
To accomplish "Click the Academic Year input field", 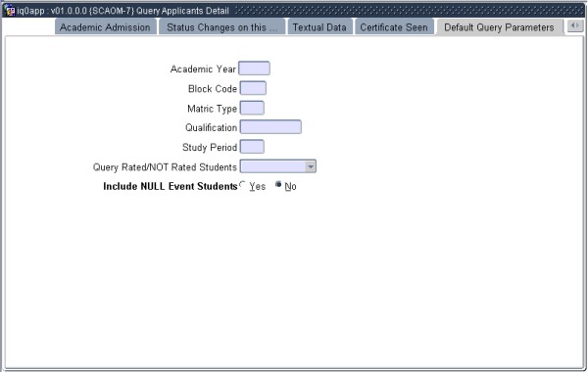I will coord(254,69).
